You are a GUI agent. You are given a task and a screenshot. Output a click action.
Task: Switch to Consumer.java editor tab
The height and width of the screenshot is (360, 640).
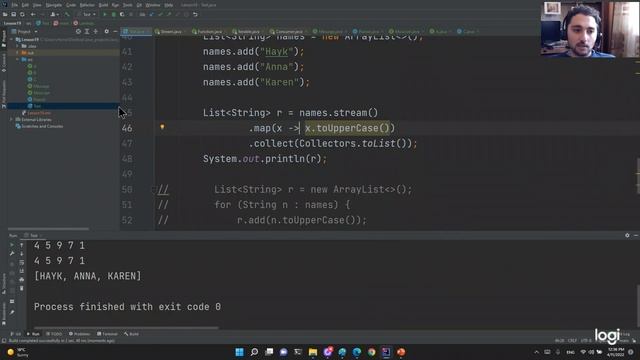tap(289, 31)
